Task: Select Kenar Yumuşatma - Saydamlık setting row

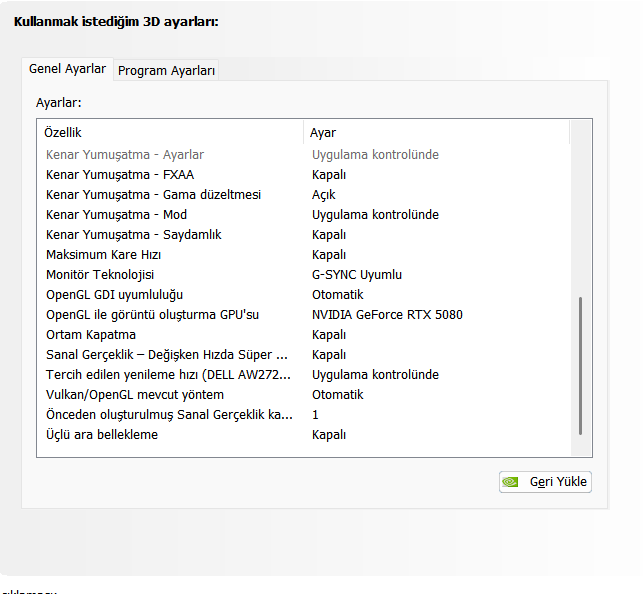Action: [134, 234]
